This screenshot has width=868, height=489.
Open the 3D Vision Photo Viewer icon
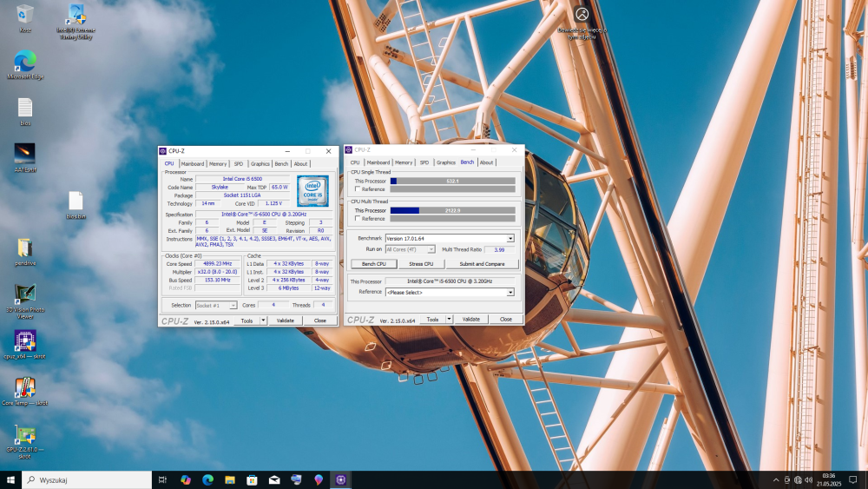pyautogui.click(x=24, y=294)
